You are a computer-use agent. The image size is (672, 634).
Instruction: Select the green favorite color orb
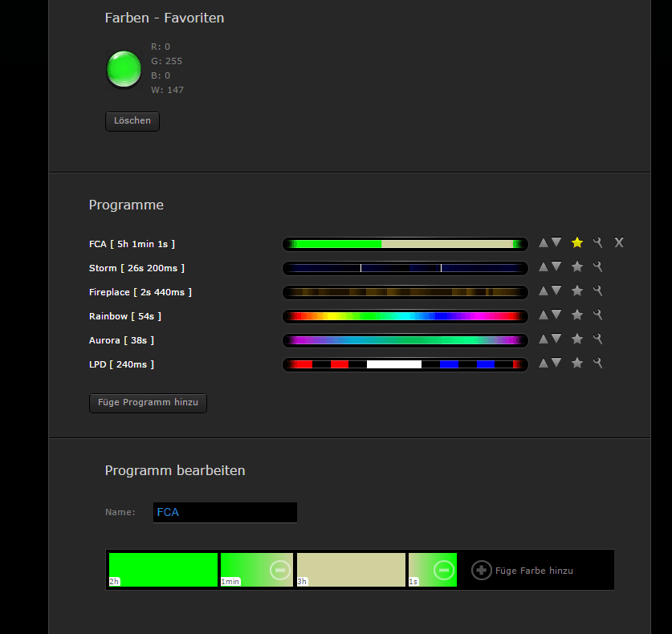point(124,69)
